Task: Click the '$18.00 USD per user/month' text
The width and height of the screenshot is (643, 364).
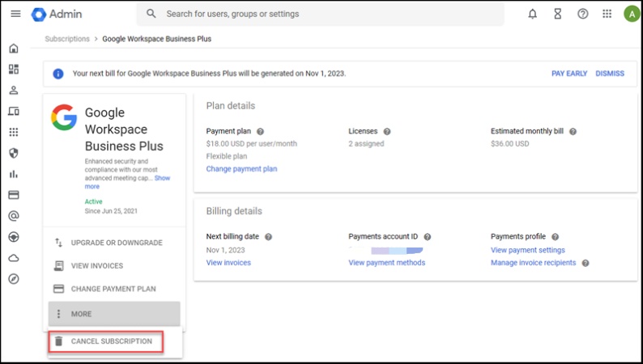Action: pyautogui.click(x=251, y=144)
